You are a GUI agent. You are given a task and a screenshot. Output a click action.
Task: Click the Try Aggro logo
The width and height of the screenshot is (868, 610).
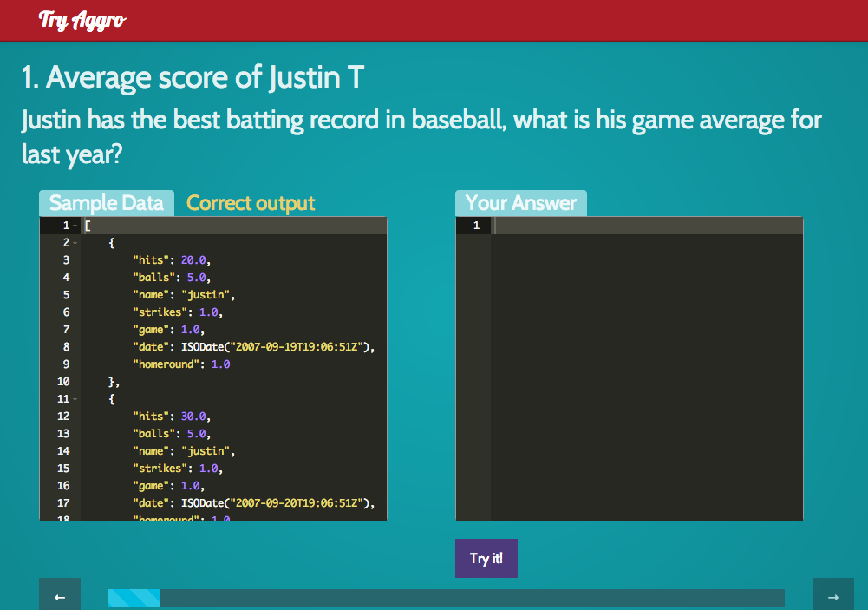[82, 20]
